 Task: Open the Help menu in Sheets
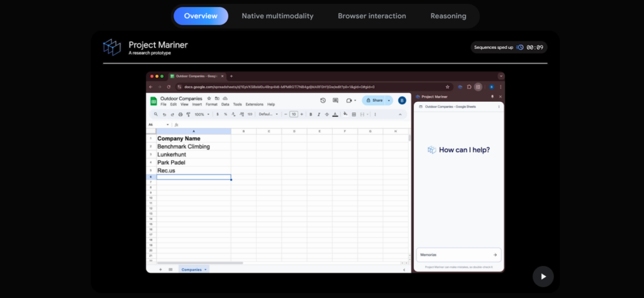271,104
